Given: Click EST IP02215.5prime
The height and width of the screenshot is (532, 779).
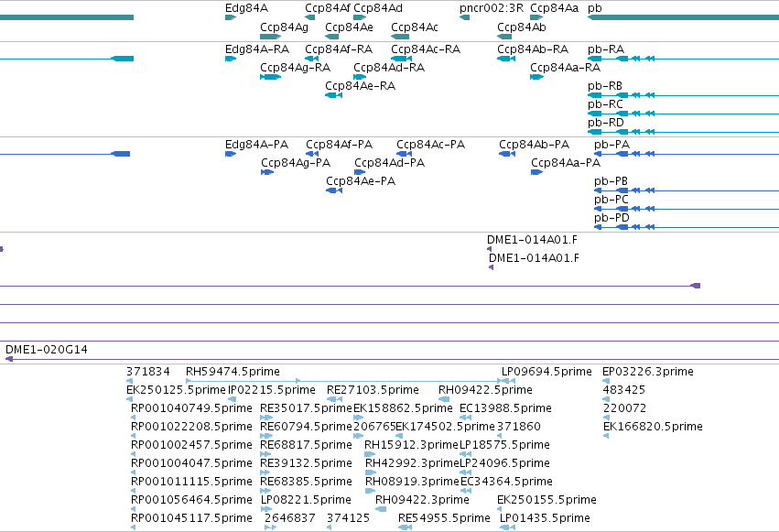Looking at the screenshot, I should (272, 390).
